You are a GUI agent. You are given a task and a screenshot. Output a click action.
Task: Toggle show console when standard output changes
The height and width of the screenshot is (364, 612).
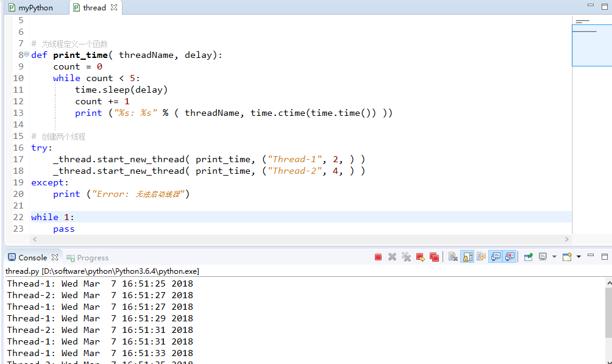[496, 257]
